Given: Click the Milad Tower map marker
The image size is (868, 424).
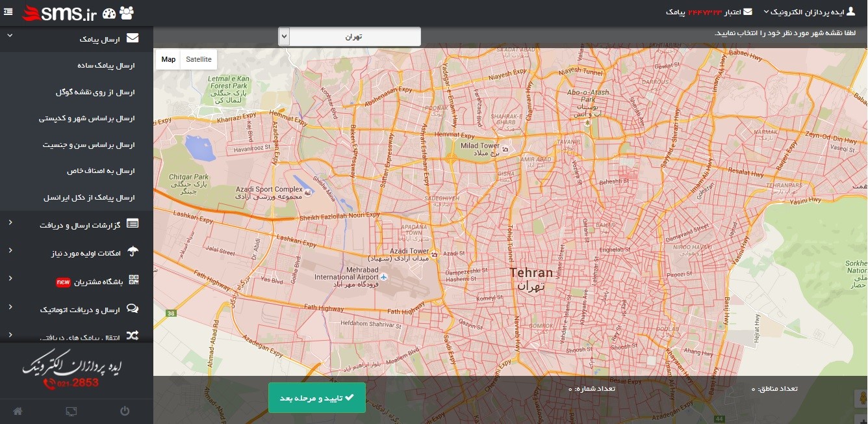Looking at the screenshot, I should [505, 149].
